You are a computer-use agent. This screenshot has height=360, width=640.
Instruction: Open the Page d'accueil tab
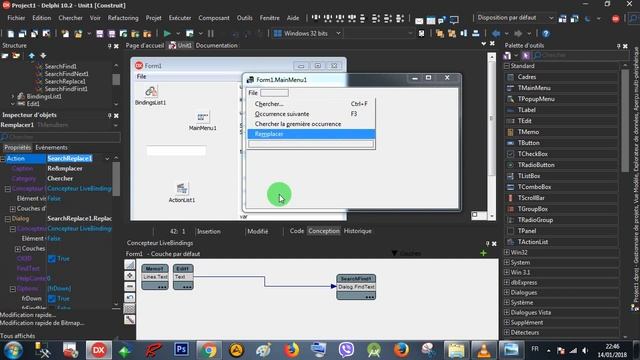point(144,45)
